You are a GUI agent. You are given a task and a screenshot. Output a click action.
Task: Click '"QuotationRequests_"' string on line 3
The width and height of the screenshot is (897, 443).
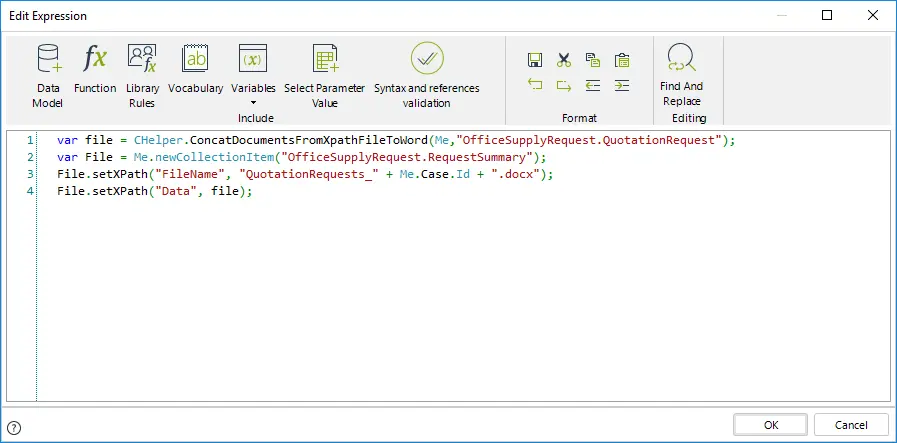tap(309, 175)
